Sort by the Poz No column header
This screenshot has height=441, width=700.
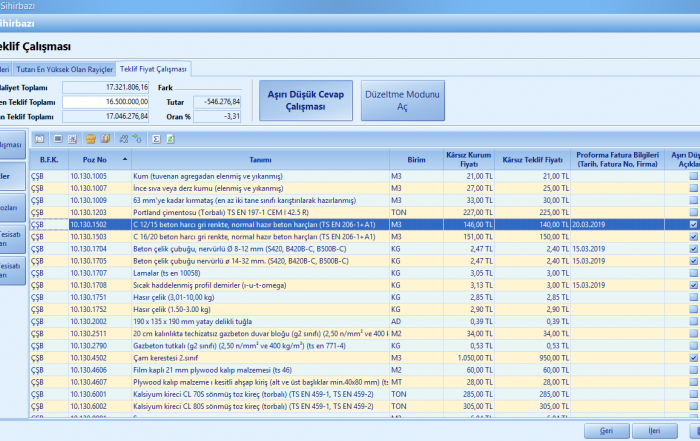pos(97,158)
